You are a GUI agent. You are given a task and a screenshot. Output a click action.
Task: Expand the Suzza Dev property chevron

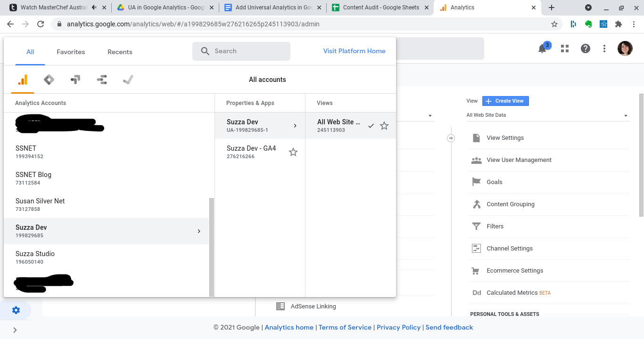[x=295, y=126]
